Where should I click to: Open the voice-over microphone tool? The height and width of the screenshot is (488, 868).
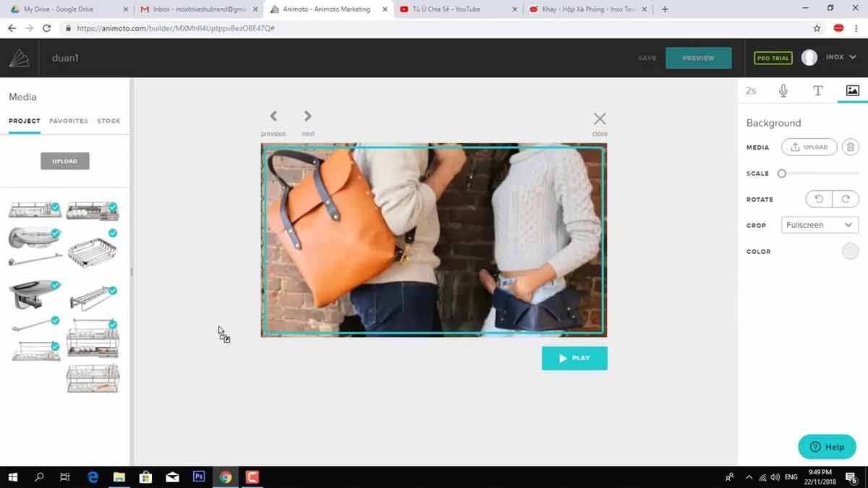tap(783, 90)
